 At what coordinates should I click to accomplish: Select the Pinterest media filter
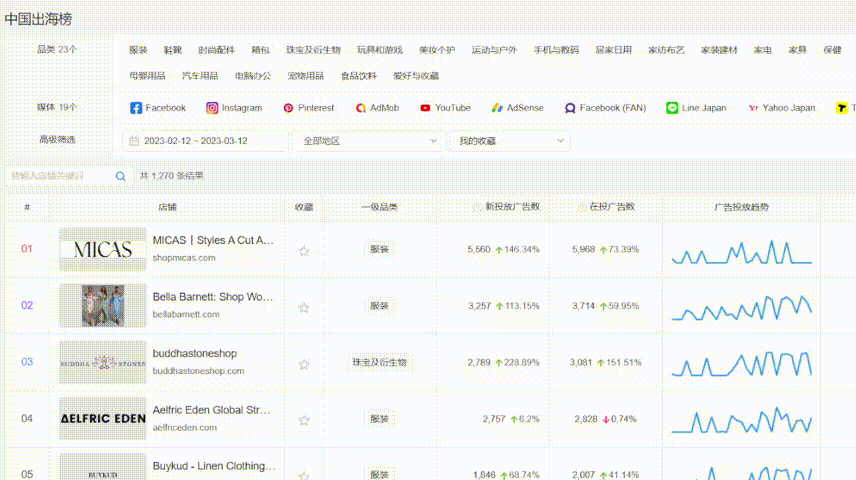(308, 108)
